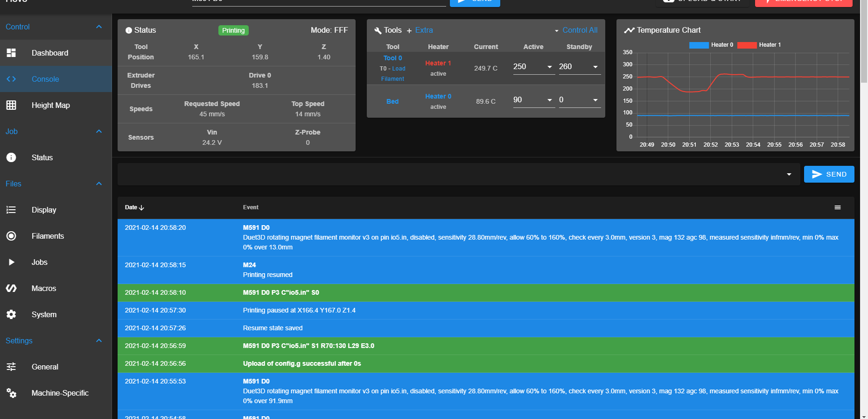
Task: Open bed active temperature dropdown
Action: 550,100
